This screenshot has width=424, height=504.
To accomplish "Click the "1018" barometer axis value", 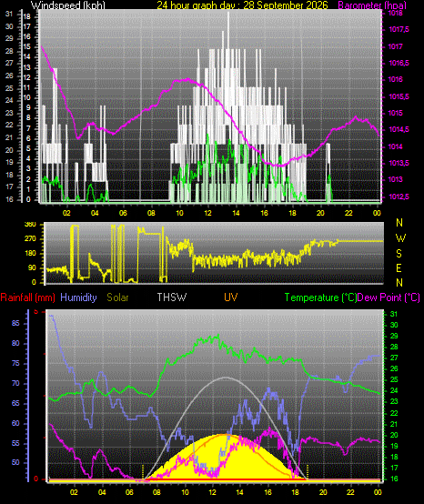I will tap(396, 13).
